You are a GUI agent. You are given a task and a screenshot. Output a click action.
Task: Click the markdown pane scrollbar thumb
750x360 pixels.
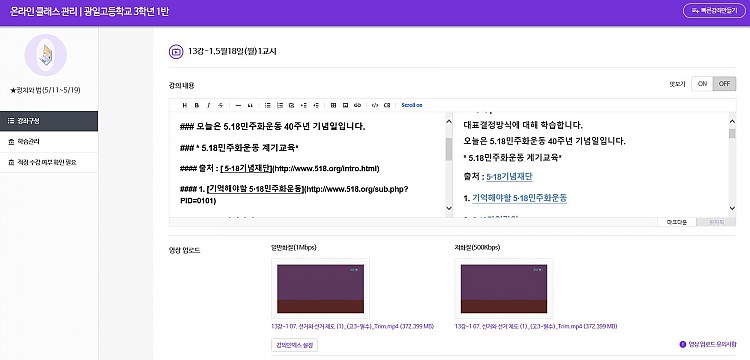(x=449, y=149)
